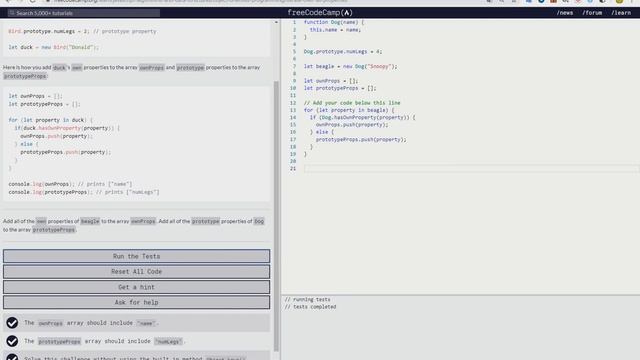This screenshot has height=360, width=640.
Task: Click comment '// Add your code below this line'
Action: (352, 103)
